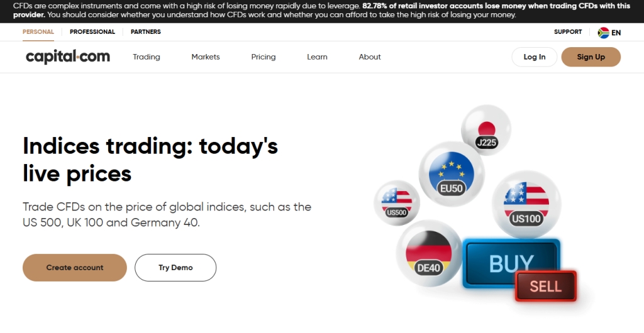Click the US500 flag bubble
Screen dimensions: 644x333
[396, 202]
